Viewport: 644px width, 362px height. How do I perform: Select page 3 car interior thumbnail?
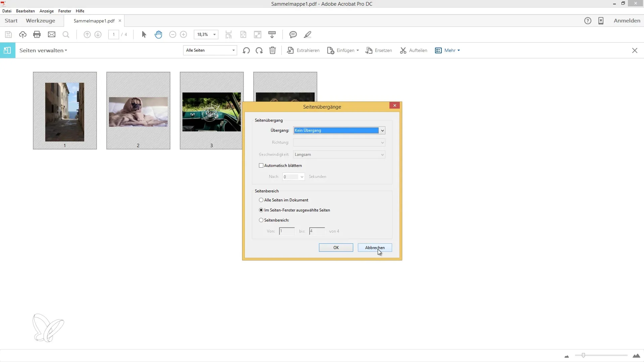coord(211,111)
